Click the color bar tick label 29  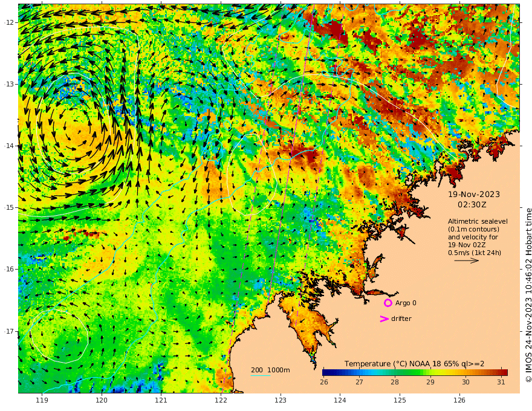pos(430,382)
